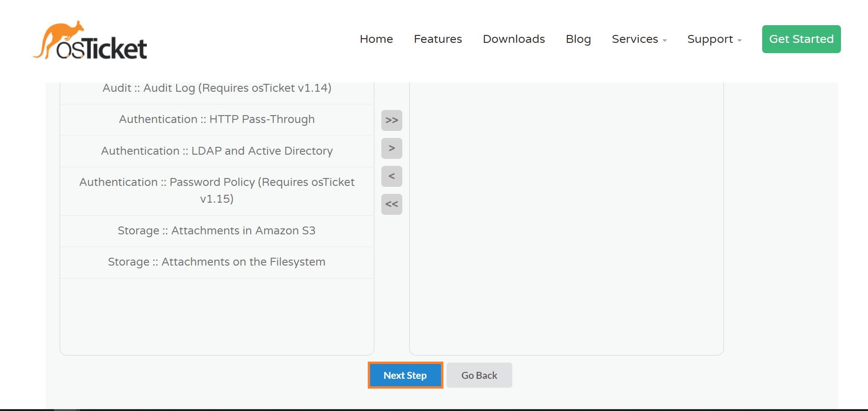Click the green Get Started button
Screen dimensions: 868x411
click(x=801, y=39)
